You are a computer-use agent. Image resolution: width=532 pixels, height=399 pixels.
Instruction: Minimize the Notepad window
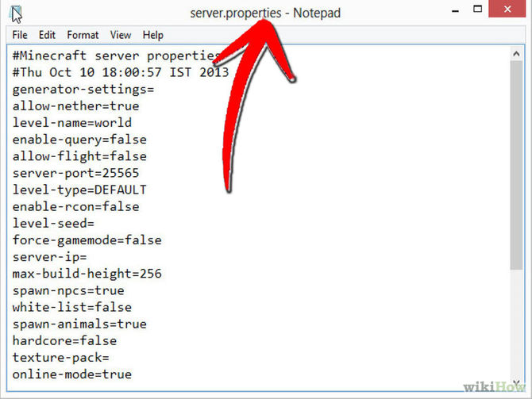tap(455, 11)
